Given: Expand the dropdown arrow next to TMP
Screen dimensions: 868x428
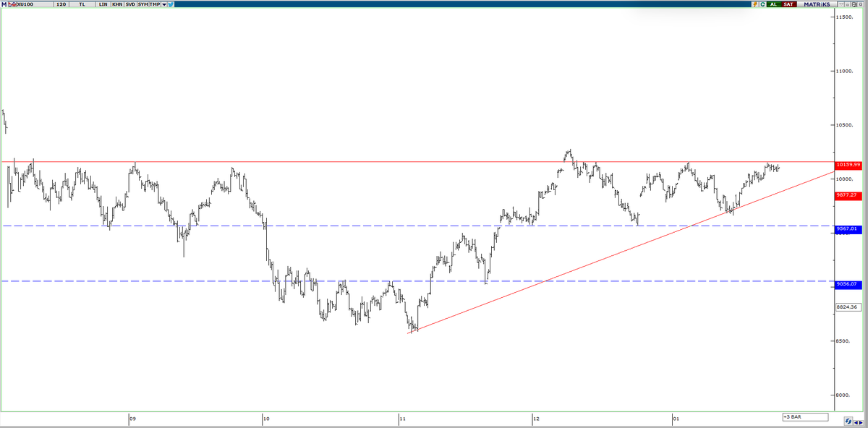Looking at the screenshot, I should [164, 4].
